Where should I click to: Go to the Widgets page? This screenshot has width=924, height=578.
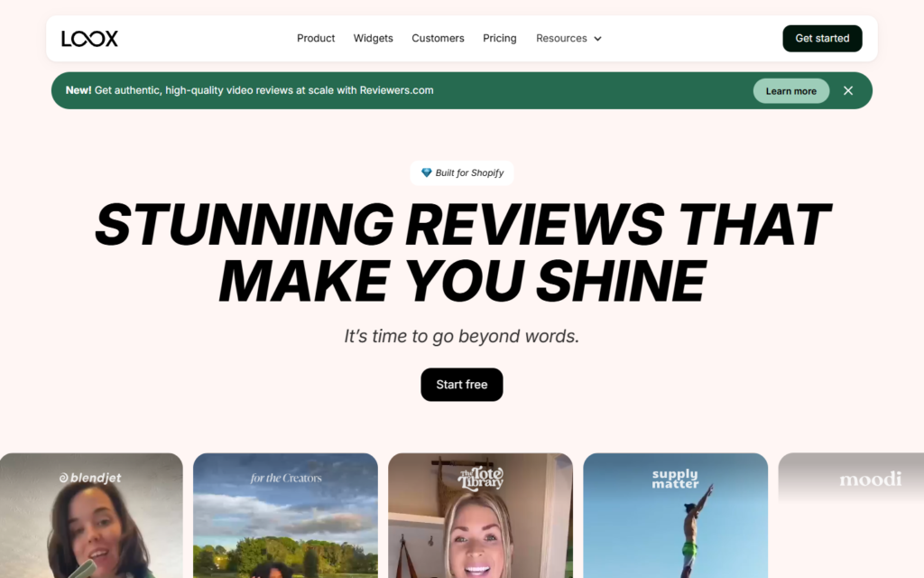[373, 38]
